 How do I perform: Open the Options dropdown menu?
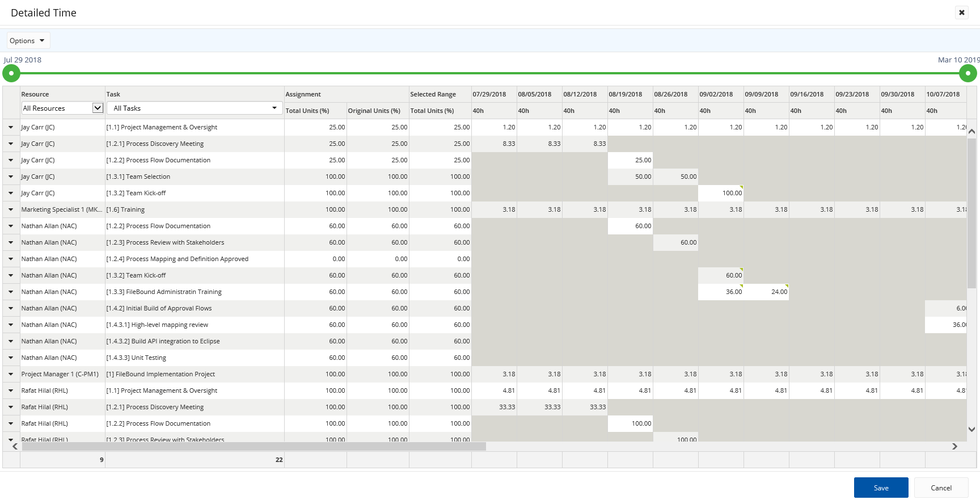[x=28, y=41]
